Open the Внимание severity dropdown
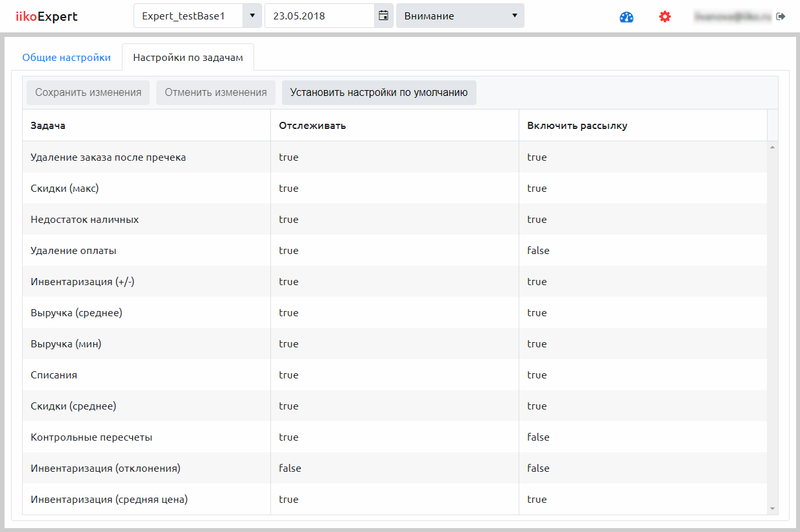Image resolution: width=800 pixels, height=532 pixels. [460, 16]
